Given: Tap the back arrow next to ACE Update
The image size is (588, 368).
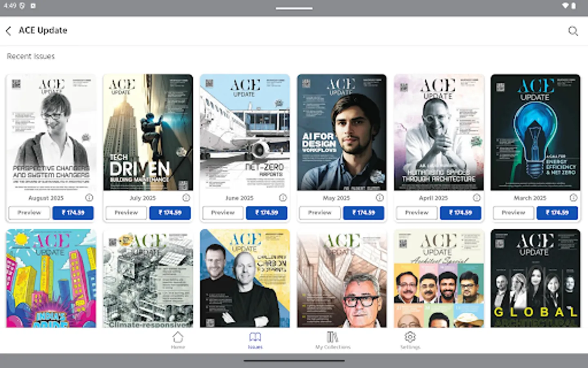Looking at the screenshot, I should click(x=9, y=30).
